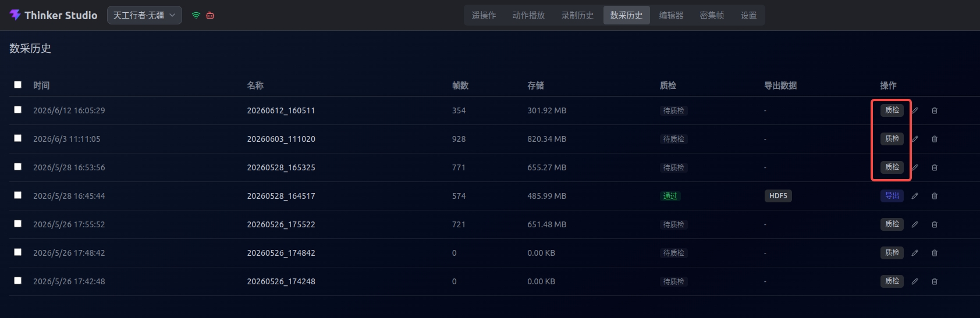The width and height of the screenshot is (980, 318).
Task: Check the box for 2026/5/28 16:45:44 row
Action: (18, 195)
